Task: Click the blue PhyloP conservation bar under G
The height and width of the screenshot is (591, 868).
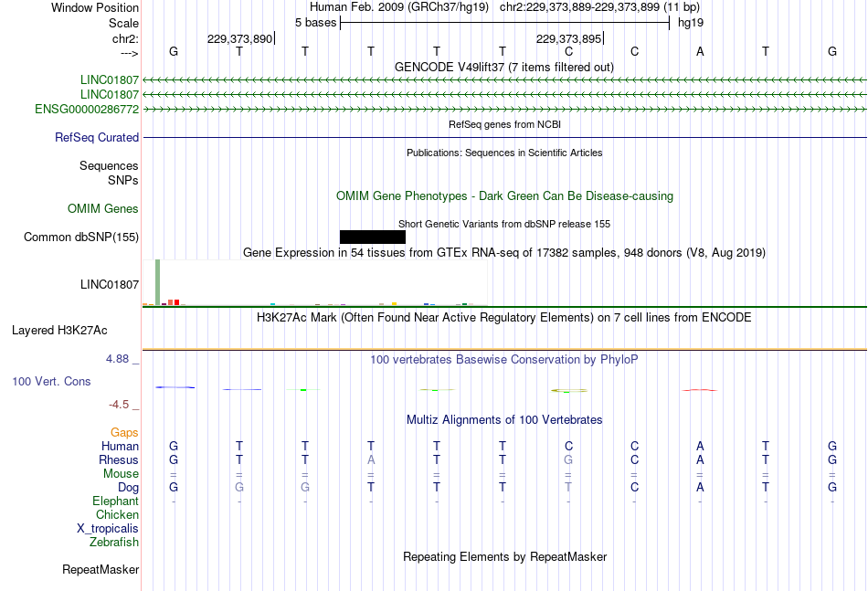Action: pos(175,387)
